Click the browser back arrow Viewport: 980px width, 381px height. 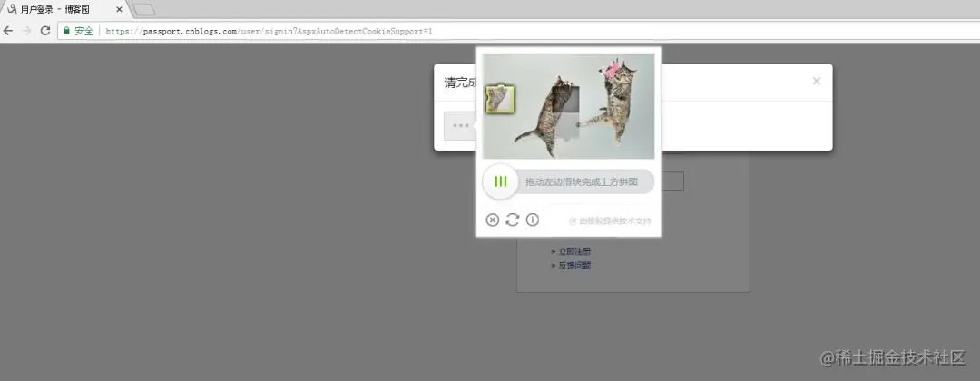pyautogui.click(x=8, y=31)
